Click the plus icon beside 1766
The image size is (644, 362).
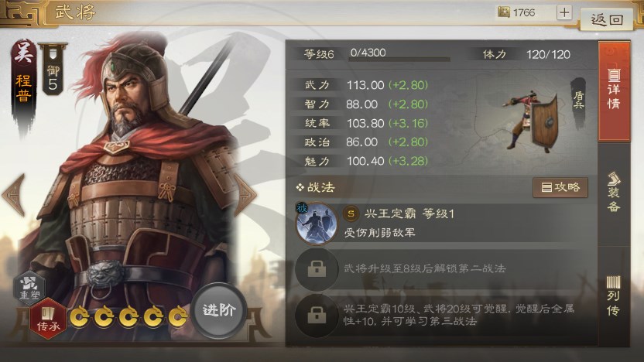pyautogui.click(x=564, y=12)
